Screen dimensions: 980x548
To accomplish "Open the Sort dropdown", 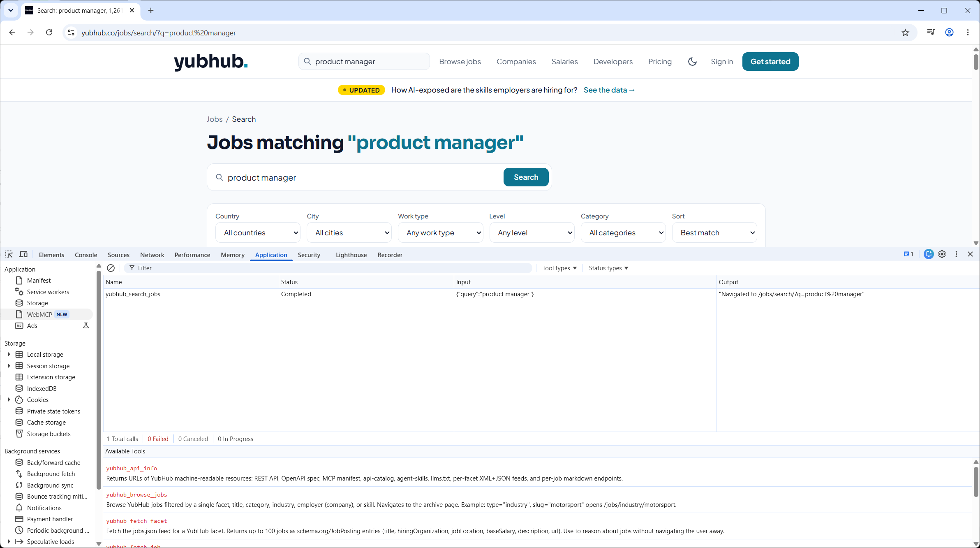I will pyautogui.click(x=714, y=233).
